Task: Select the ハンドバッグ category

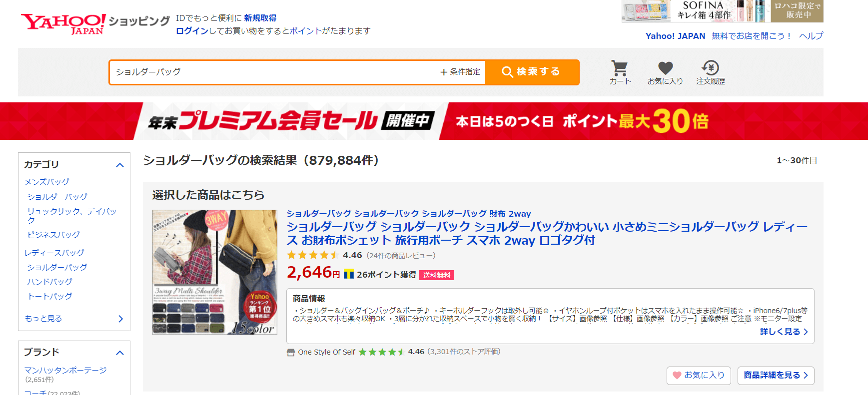Action: tap(50, 282)
